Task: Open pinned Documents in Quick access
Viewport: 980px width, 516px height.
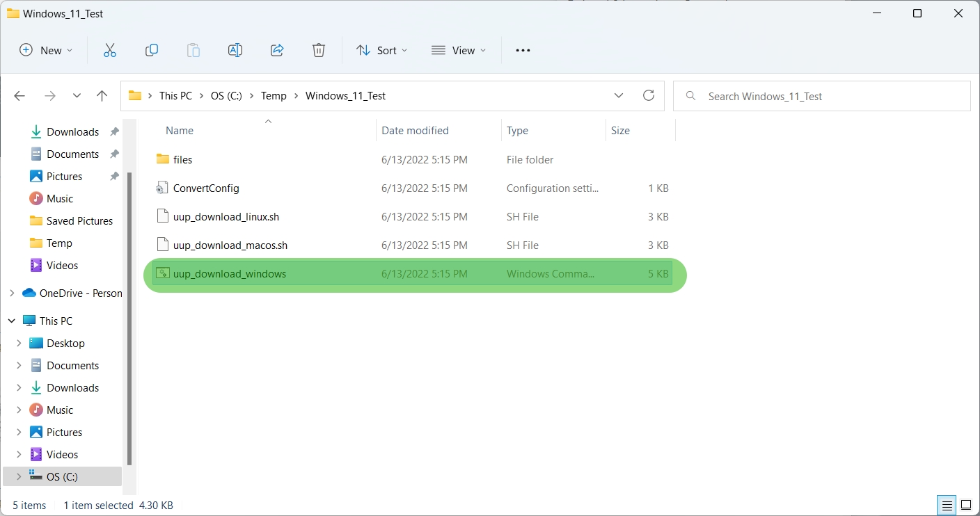Action: (73, 154)
